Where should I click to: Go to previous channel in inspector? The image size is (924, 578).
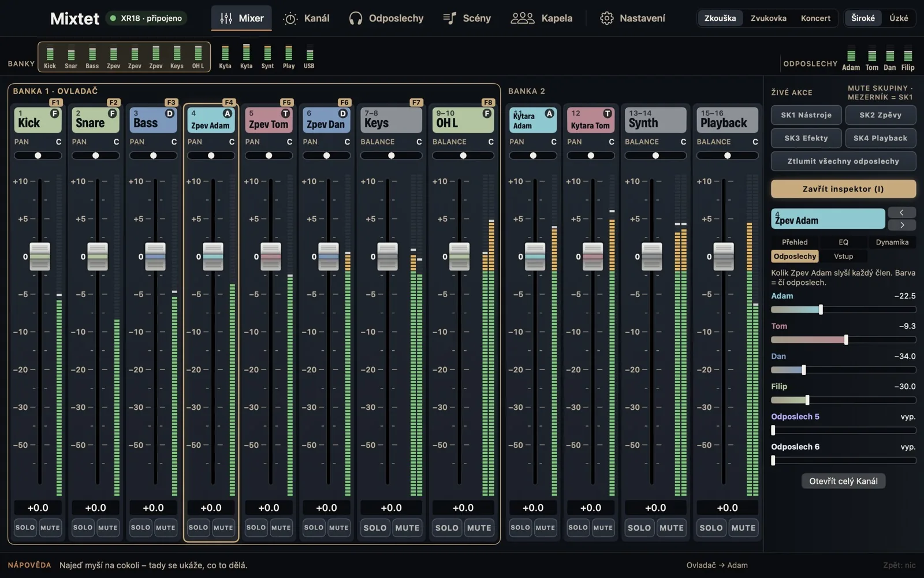coord(901,213)
